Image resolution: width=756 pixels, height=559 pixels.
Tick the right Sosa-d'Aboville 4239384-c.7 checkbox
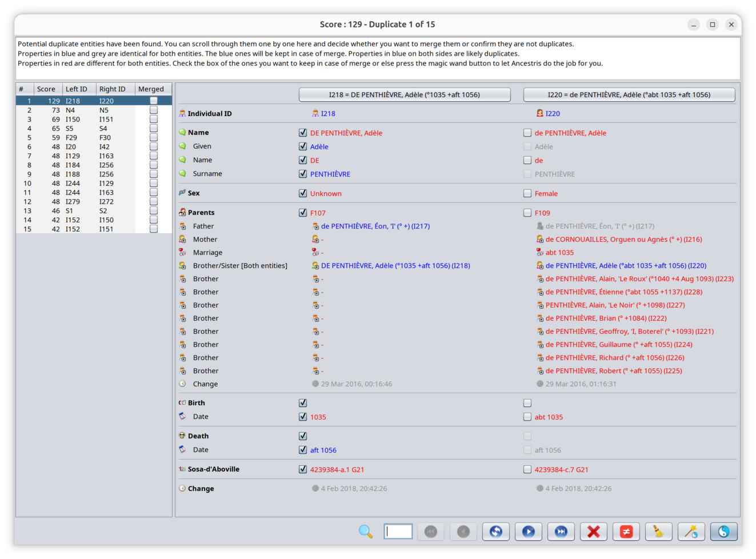pyautogui.click(x=527, y=469)
